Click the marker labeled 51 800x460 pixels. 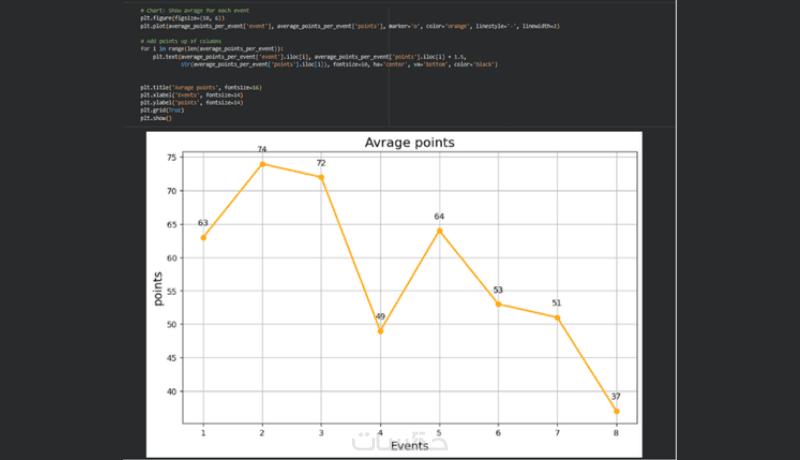tap(557, 318)
